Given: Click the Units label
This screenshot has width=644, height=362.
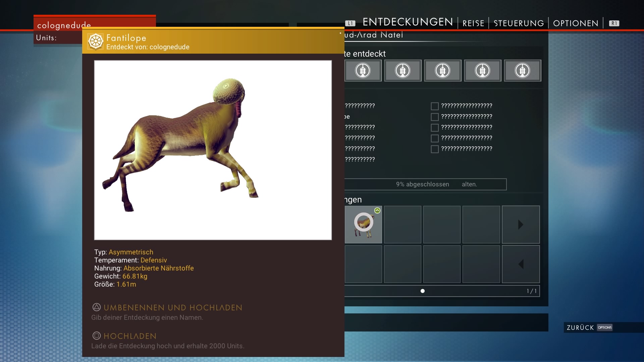Looking at the screenshot, I should [x=46, y=38].
